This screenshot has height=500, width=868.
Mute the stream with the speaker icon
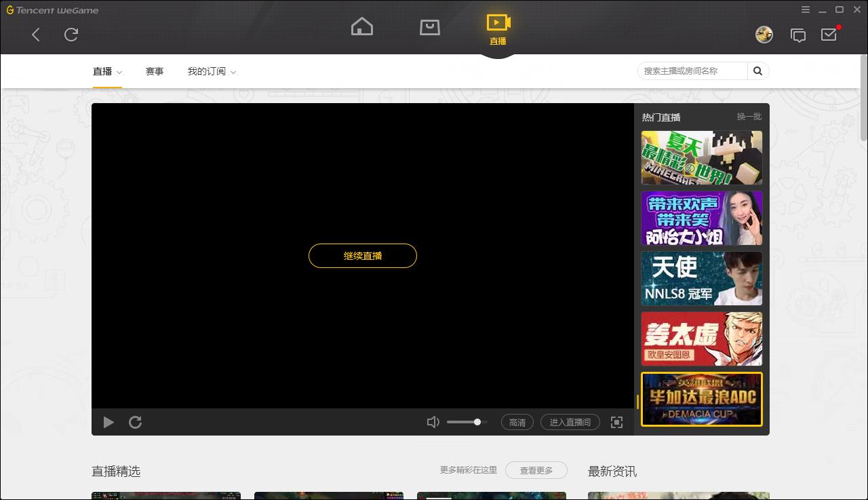[x=433, y=422]
